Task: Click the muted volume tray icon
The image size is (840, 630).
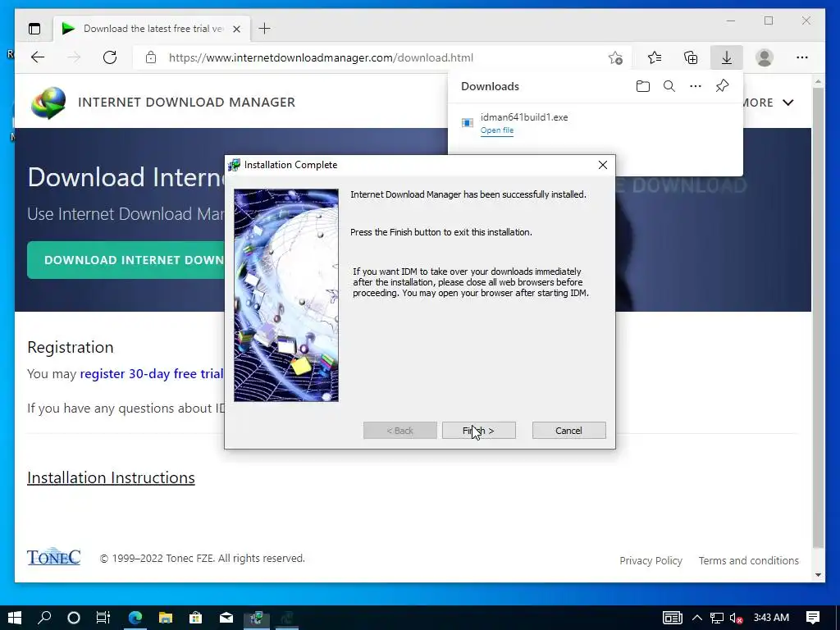Action: click(736, 618)
